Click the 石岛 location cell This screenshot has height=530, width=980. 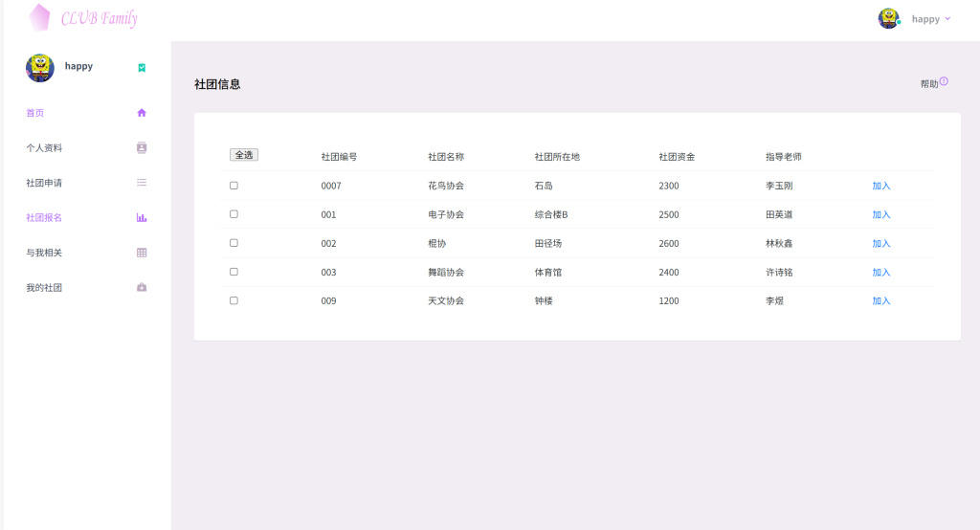(544, 186)
